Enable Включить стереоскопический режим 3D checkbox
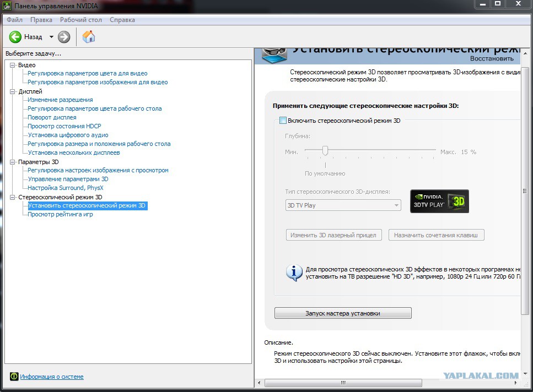Screen dimensions: 533x392 (x=283, y=120)
